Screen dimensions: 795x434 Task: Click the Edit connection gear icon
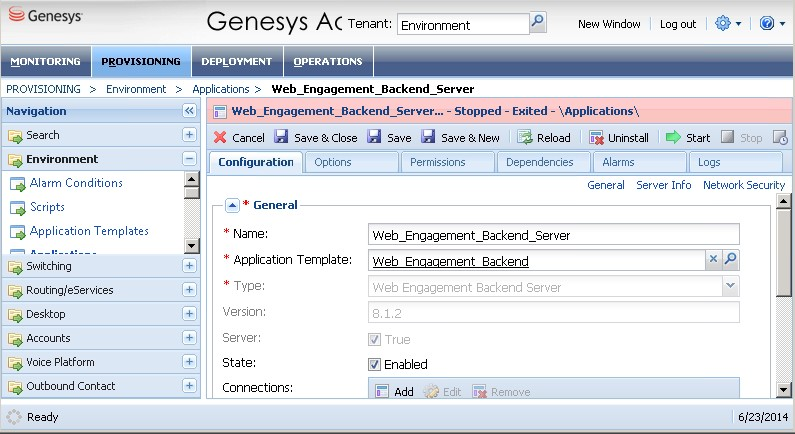(431, 391)
